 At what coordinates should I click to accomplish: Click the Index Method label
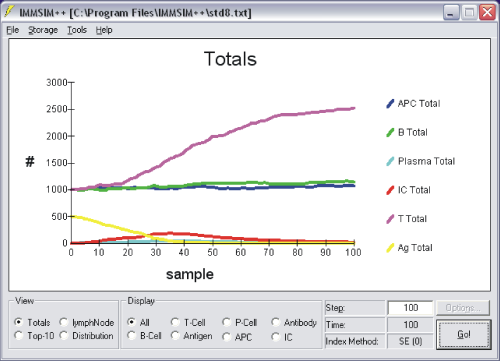352,341
